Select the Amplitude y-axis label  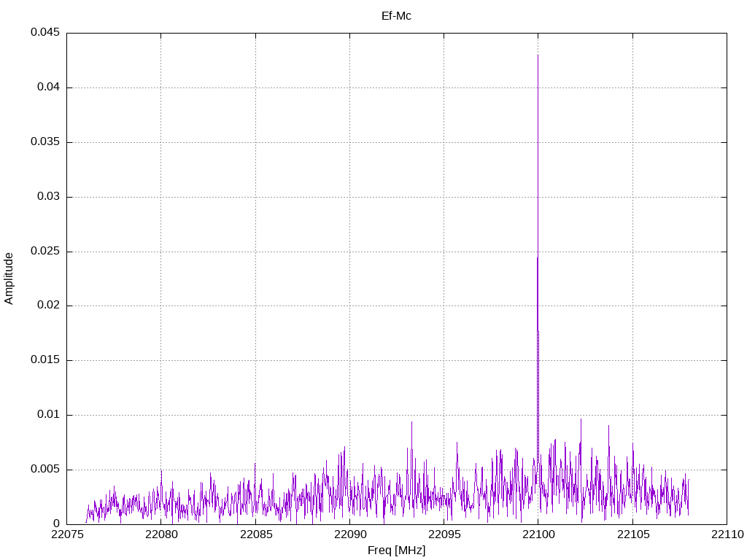[x=9, y=279]
